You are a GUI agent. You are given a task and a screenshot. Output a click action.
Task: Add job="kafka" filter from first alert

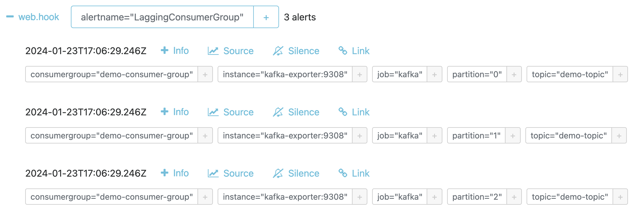[x=434, y=74]
